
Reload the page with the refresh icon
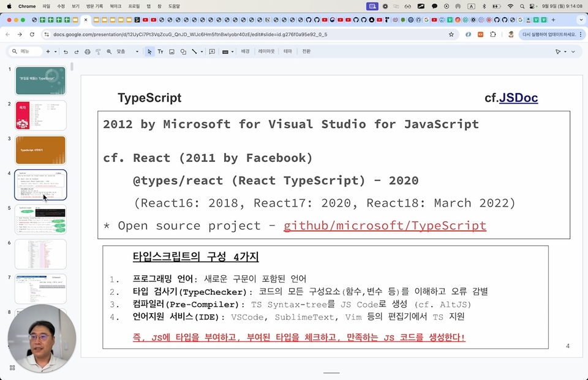(32, 34)
